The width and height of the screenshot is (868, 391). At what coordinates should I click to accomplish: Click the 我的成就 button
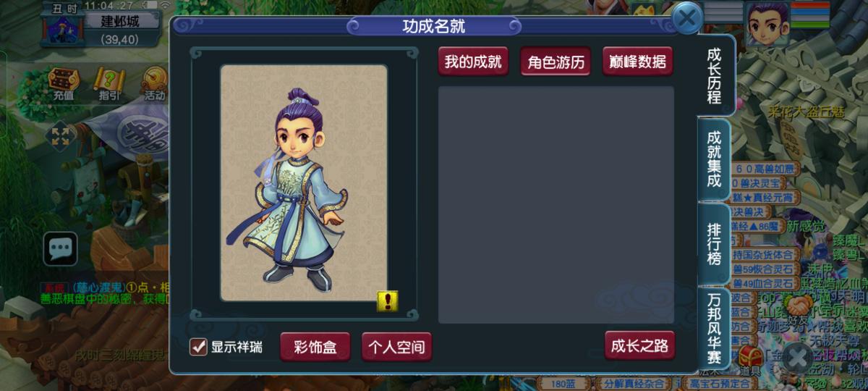point(473,62)
